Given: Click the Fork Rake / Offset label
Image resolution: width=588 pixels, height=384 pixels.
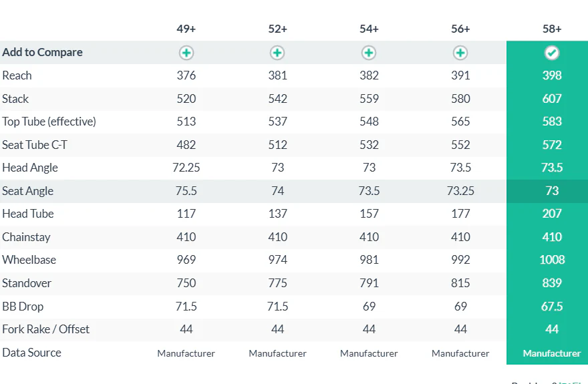Looking at the screenshot, I should click(45, 329).
